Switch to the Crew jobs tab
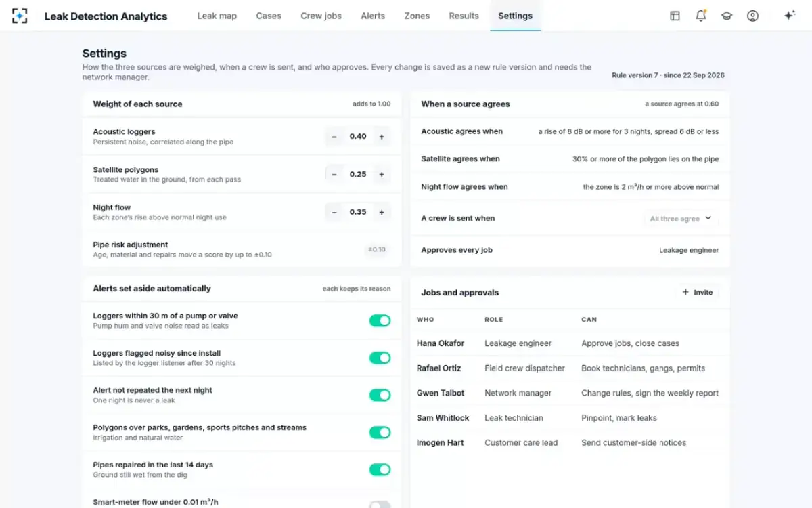 tap(321, 16)
